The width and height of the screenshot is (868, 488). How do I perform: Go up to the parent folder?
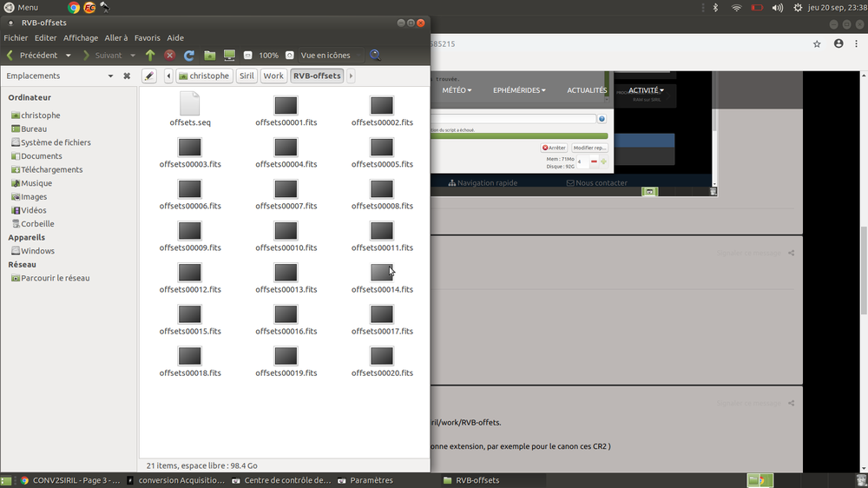(x=150, y=55)
